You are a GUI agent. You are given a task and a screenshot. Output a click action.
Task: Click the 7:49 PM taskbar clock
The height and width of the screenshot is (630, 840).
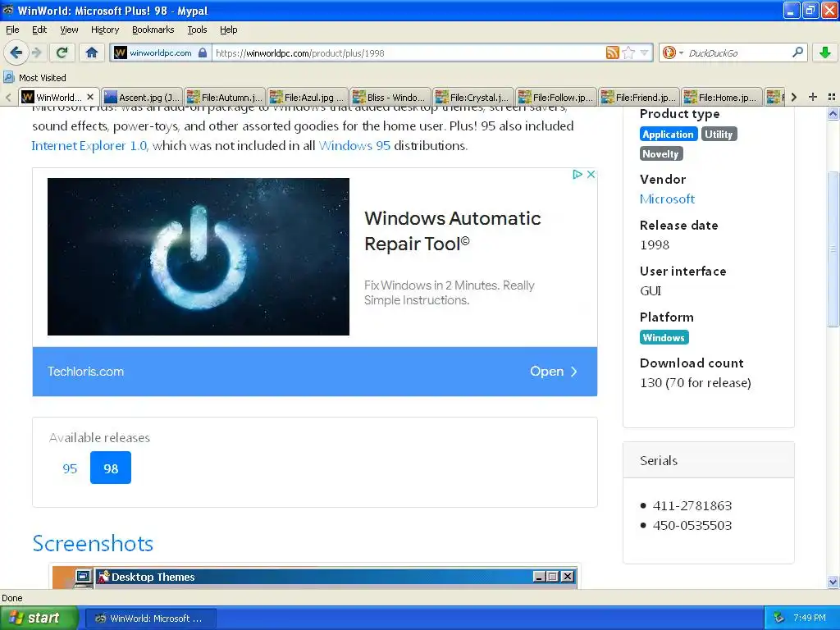(x=810, y=618)
